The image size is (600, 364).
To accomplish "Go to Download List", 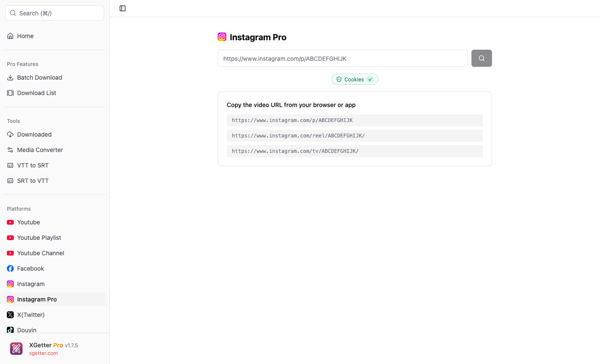I will (54, 93).
